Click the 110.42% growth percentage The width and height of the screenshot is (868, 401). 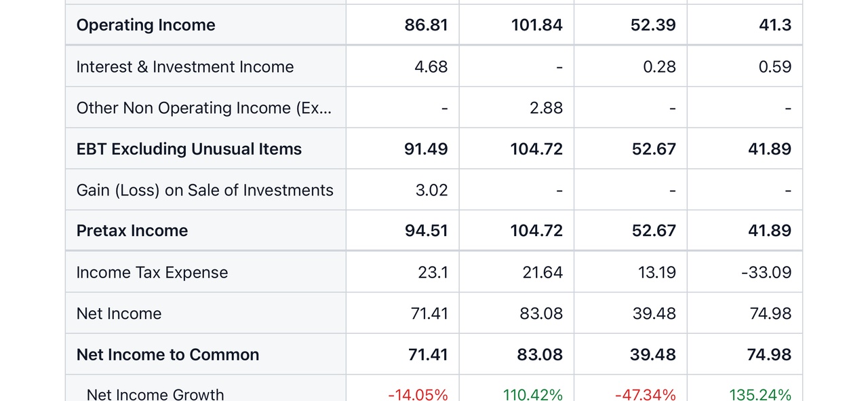coord(532,394)
